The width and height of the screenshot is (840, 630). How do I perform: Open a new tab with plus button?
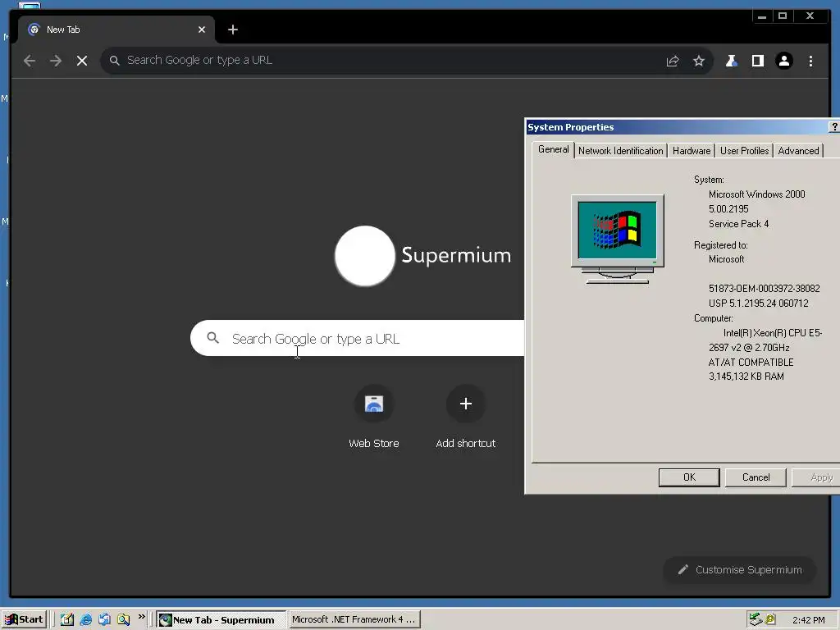pyautogui.click(x=232, y=30)
